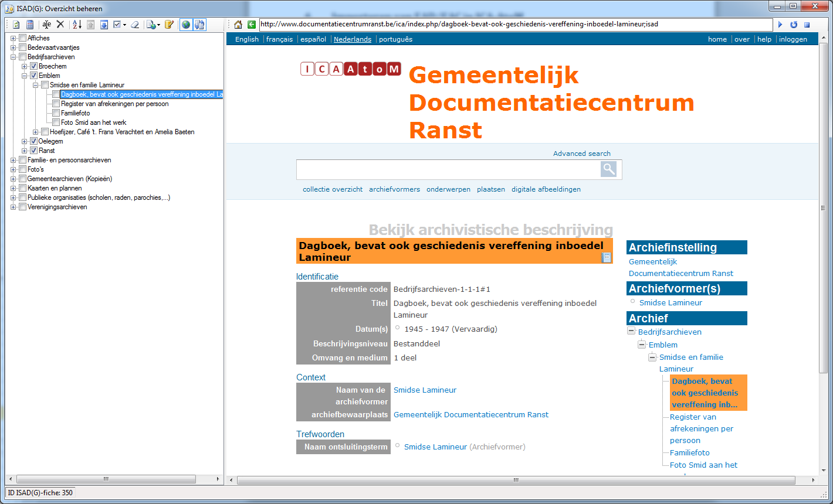This screenshot has width=833, height=504.
Task: Tick the Smidse en familie Lamineur checkbox
Action: 45,85
